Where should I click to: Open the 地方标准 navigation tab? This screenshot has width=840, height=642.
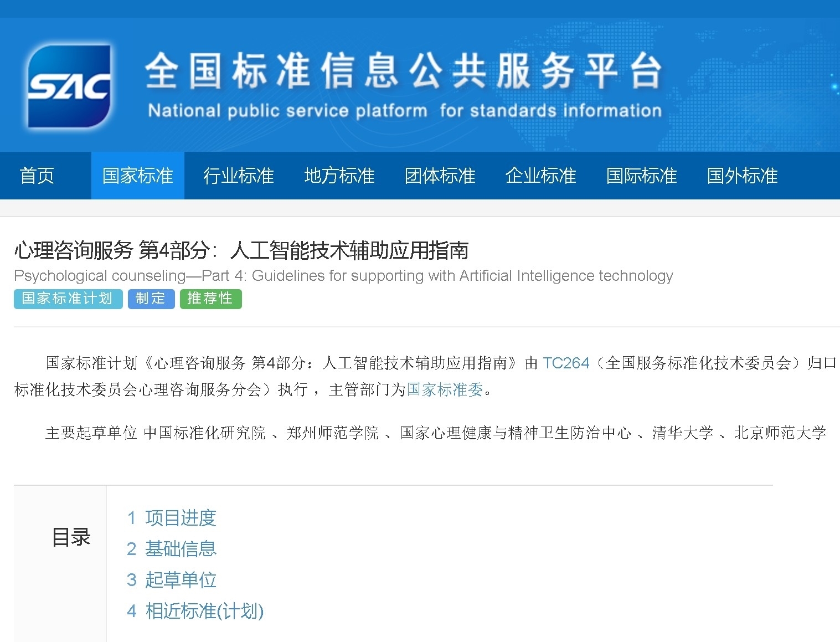(x=339, y=176)
